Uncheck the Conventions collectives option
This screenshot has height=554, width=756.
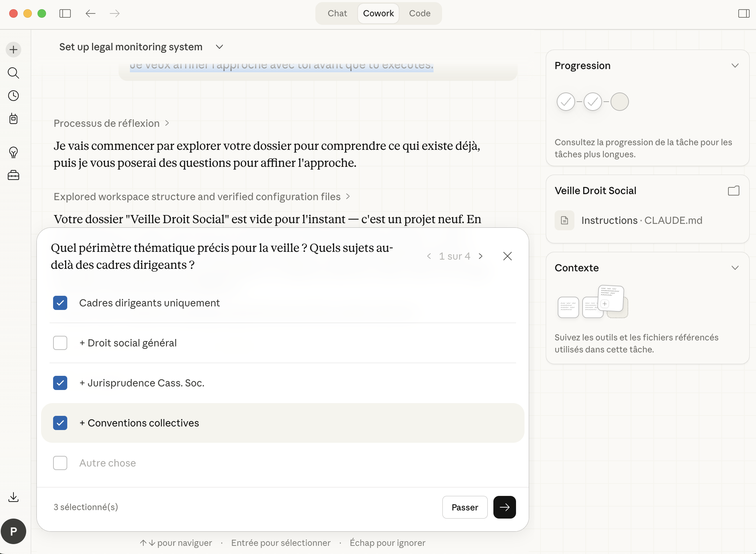point(60,423)
